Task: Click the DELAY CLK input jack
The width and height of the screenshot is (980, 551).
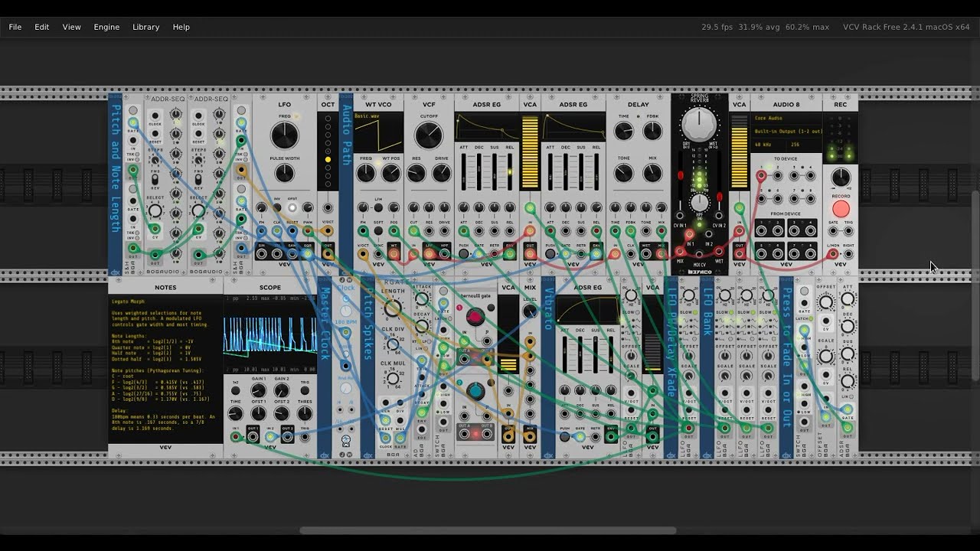Action: 631,253
